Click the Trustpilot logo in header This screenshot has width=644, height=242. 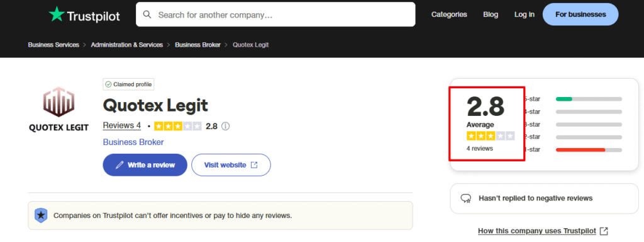pos(84,15)
